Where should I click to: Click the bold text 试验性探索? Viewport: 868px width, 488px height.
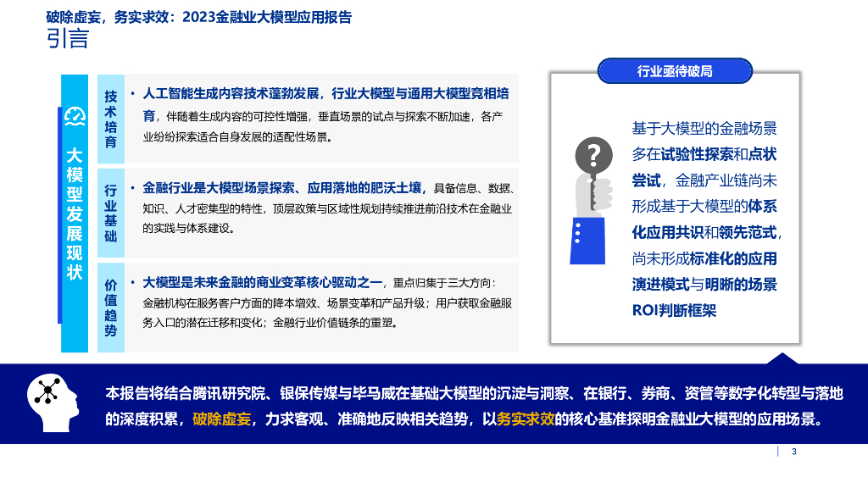click(697, 154)
